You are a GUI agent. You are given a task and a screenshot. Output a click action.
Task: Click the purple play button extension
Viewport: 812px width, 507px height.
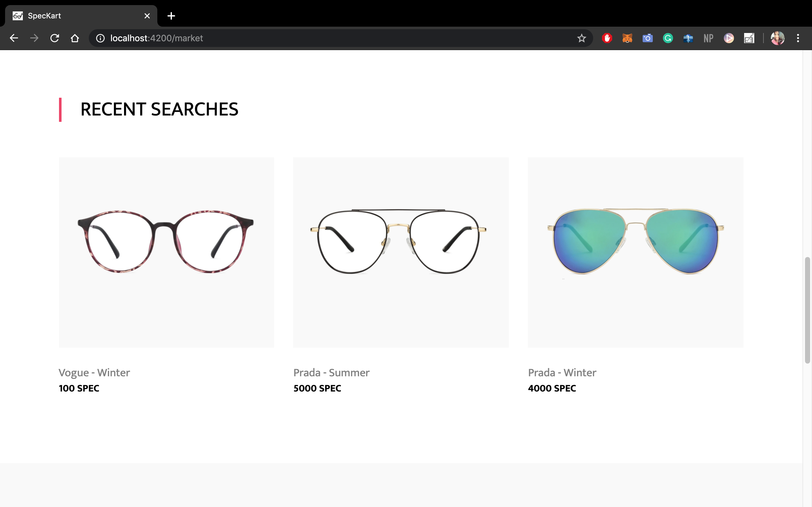[x=729, y=38]
